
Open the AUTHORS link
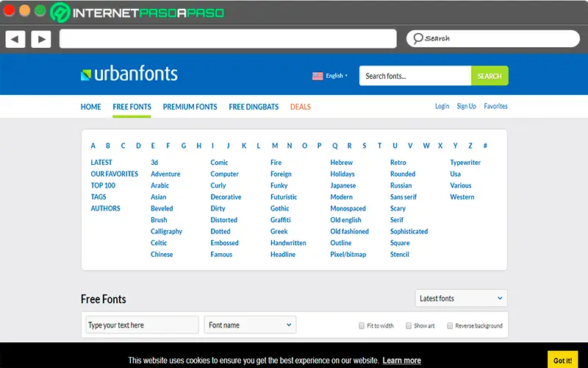click(x=105, y=208)
